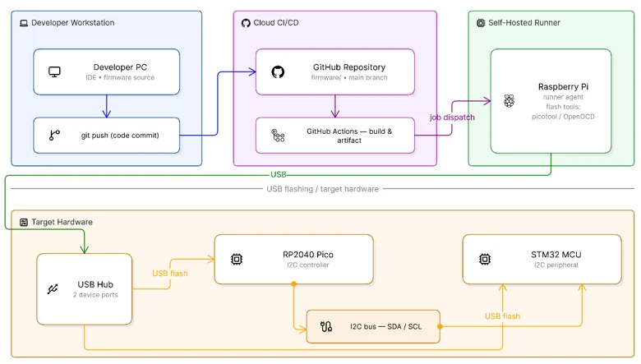Select the USB Hub node title
The height and width of the screenshot is (364, 641).
(95, 284)
